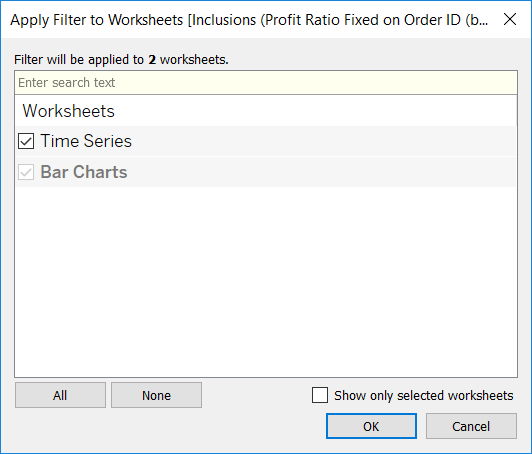Click empty area of worksheets list
Image resolution: width=532 pixels, height=454 pixels.
tap(266, 282)
